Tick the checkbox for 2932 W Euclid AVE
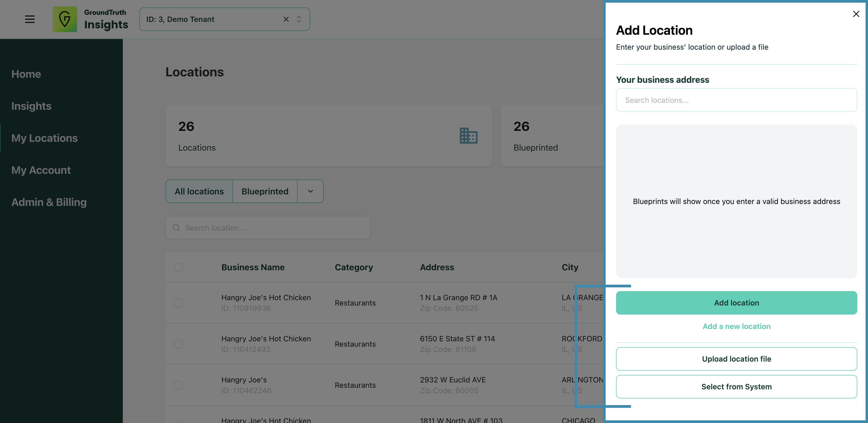 (x=178, y=385)
